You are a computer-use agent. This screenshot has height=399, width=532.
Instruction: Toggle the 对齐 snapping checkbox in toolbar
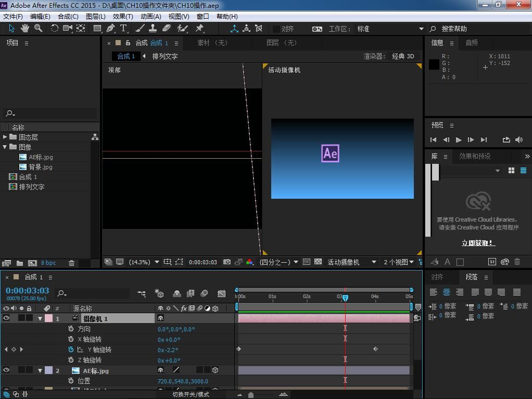276,29
